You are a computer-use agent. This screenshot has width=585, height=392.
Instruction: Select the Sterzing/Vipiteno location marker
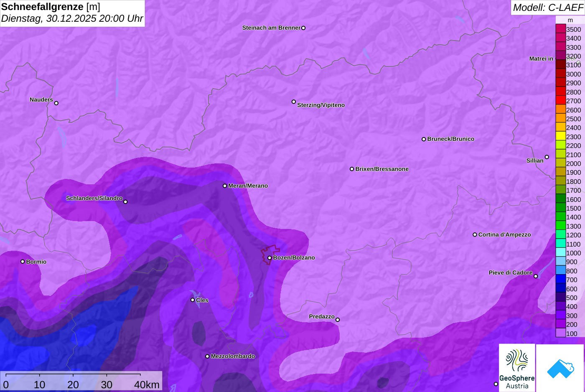[294, 102]
